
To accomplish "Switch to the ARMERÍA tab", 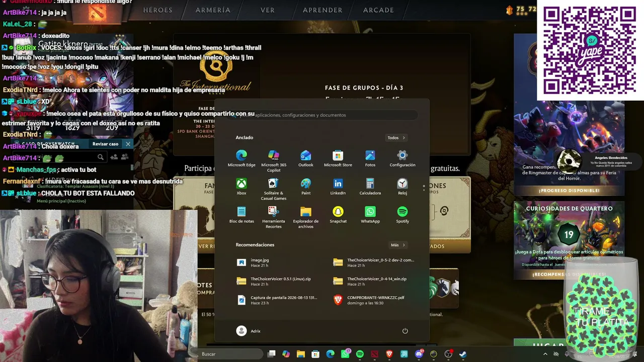I will pyautogui.click(x=213, y=10).
